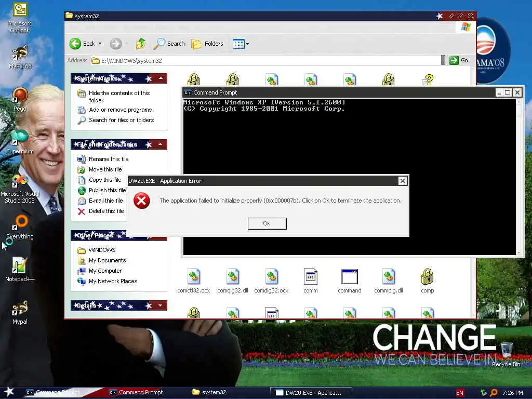This screenshot has height=399, width=532.
Task: Open the Supermium desktop shortcut
Action: 20,142
